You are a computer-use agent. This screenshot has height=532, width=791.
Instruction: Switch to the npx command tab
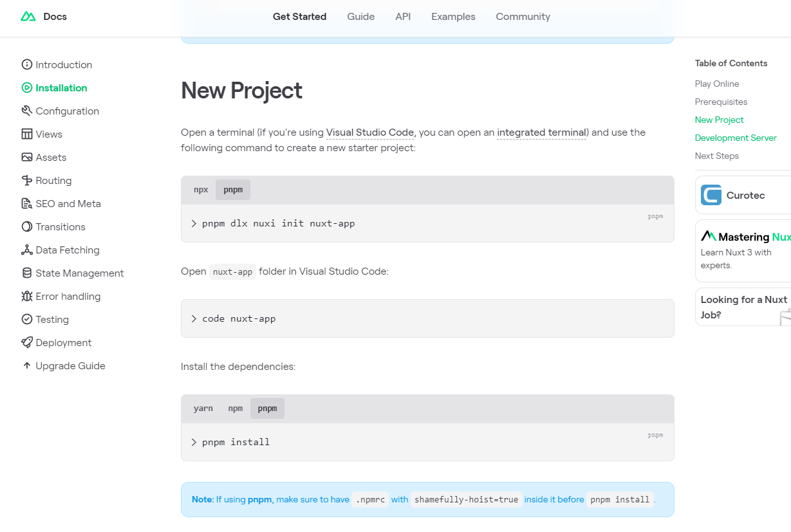(x=201, y=190)
